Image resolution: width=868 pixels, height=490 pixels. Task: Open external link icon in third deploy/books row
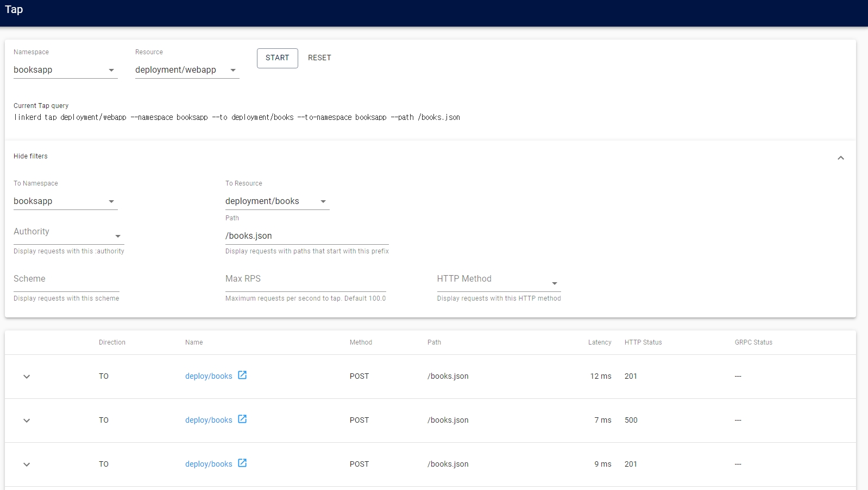coord(242,463)
